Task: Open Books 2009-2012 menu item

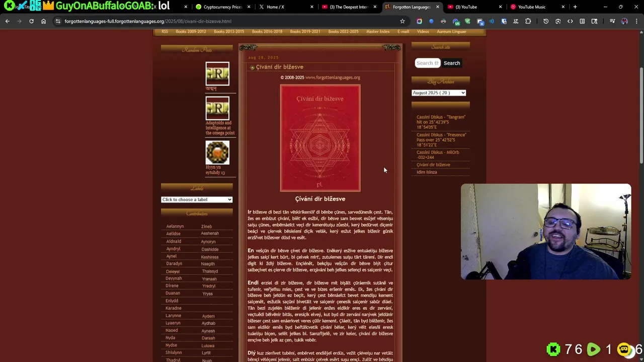Action: (x=191, y=31)
